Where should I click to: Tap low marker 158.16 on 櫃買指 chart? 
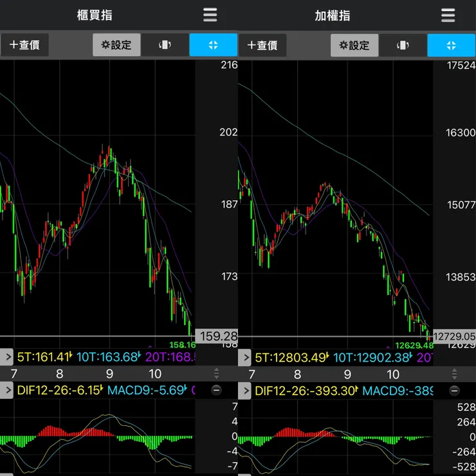point(182,345)
